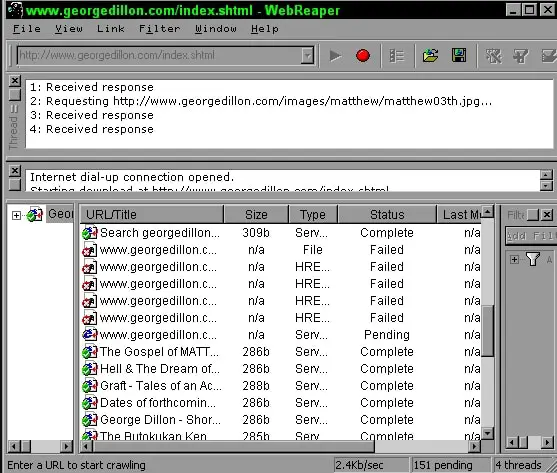
Task: Save the project with the floppy disk icon
Action: click(459, 55)
